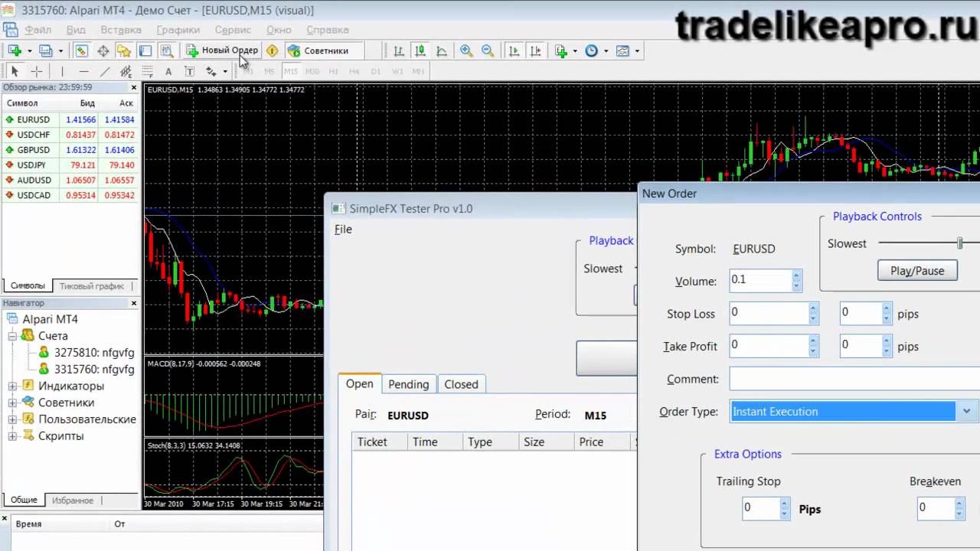
Task: Open the Order Type combo box
Action: pos(853,412)
